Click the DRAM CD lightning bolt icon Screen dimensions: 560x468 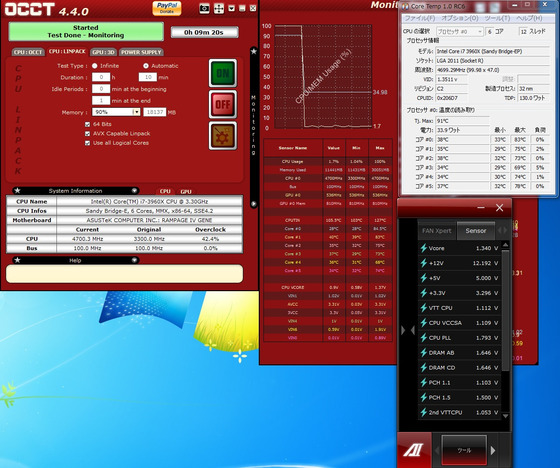[424, 368]
